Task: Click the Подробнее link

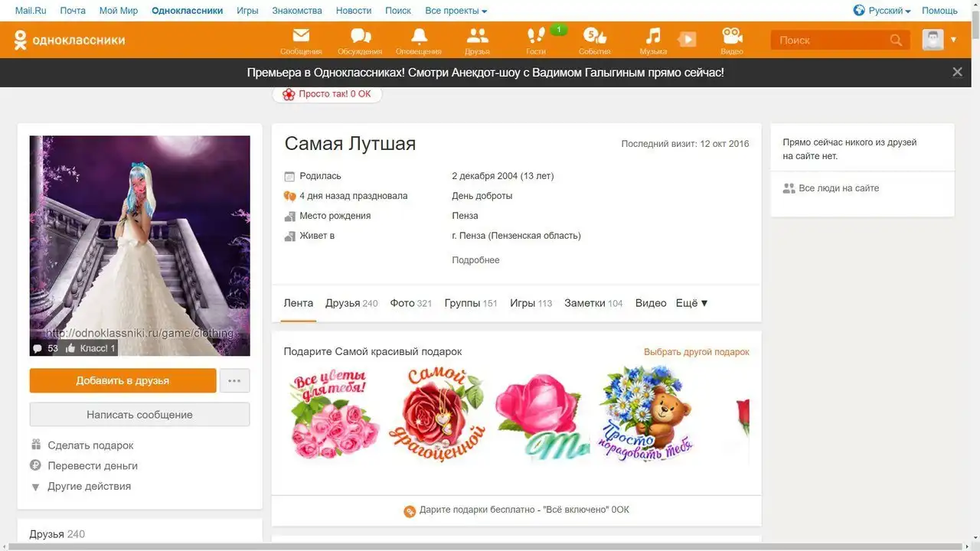Action: click(475, 260)
